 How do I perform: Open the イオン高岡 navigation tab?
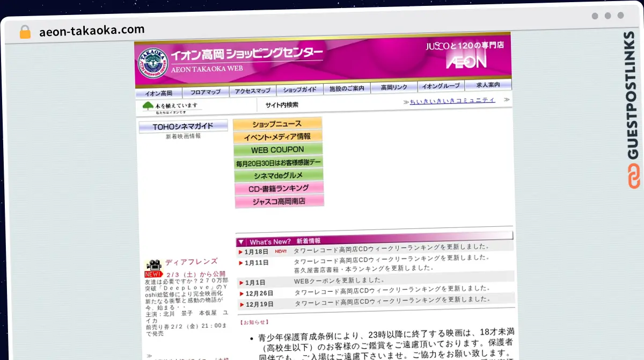[x=158, y=92]
